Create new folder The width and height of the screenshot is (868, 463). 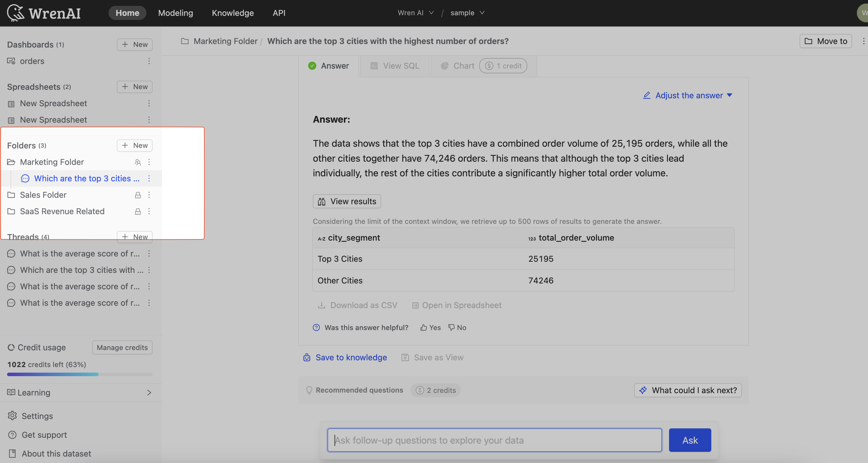click(134, 146)
